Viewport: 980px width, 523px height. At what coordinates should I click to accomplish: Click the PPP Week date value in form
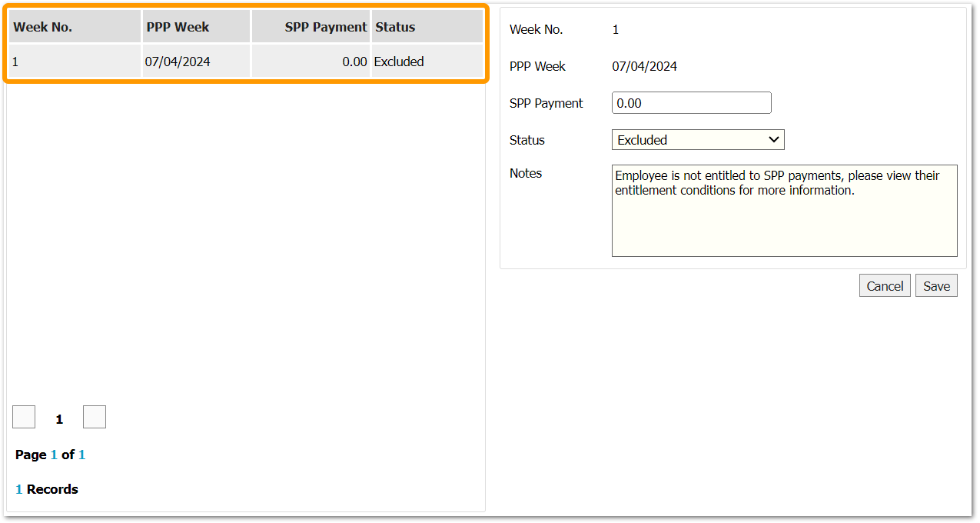[x=644, y=66]
